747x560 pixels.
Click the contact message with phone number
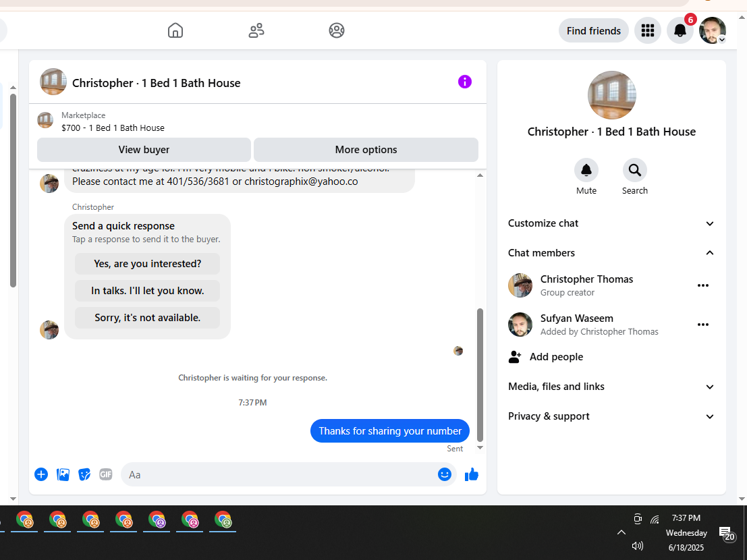[239, 180]
